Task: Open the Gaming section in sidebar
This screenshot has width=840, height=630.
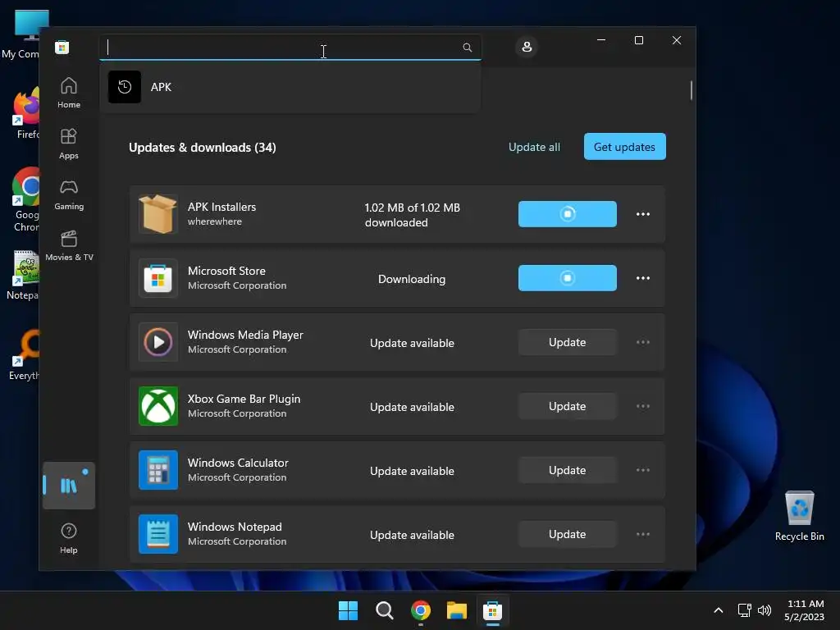Action: 69,194
